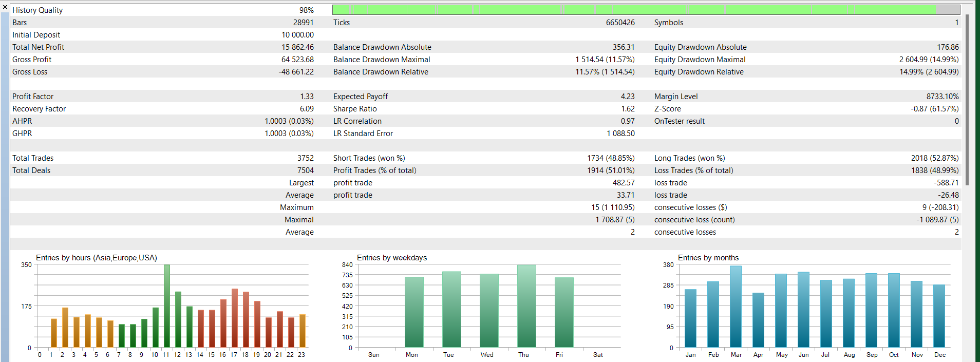The width and height of the screenshot is (980, 362).
Task: Click the Recovery Factor value 6.09
Action: point(307,109)
